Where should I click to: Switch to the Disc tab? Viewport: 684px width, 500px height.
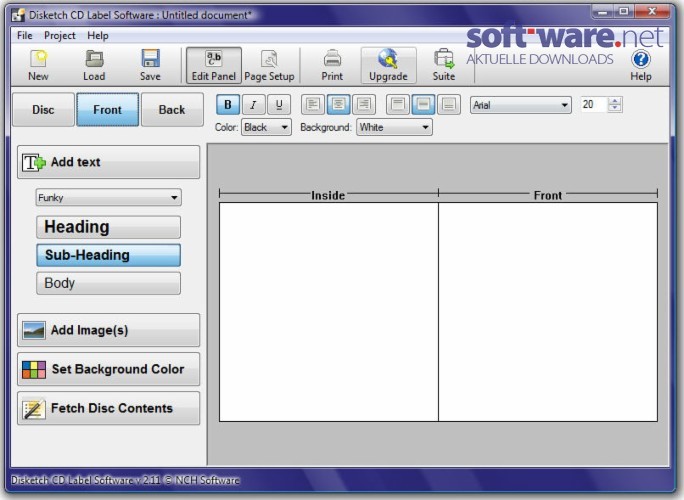click(43, 110)
